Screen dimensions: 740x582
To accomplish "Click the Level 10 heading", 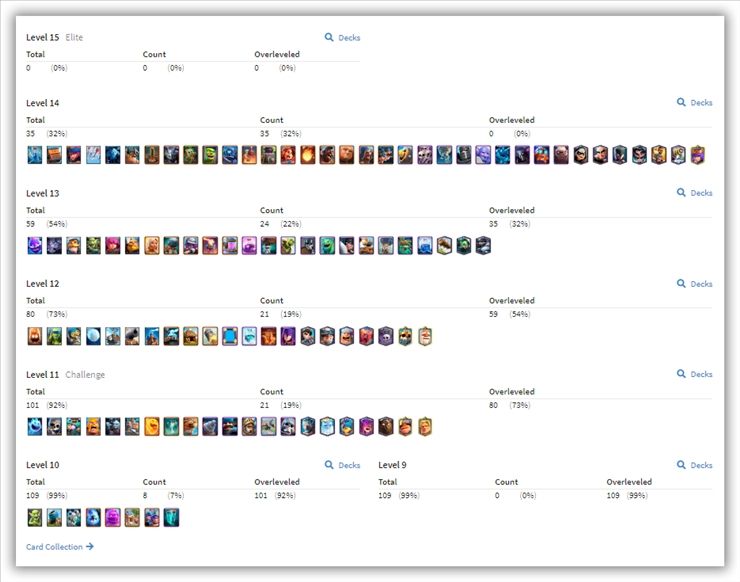I will coord(42,465).
